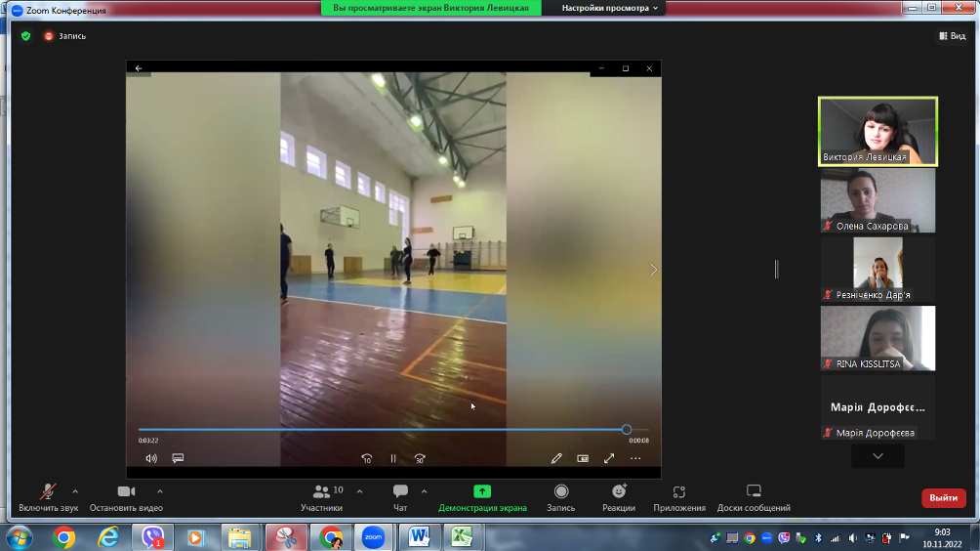Expand audio options arrow beside Включить звук
This screenshot has height=551, width=980.
coord(75,491)
